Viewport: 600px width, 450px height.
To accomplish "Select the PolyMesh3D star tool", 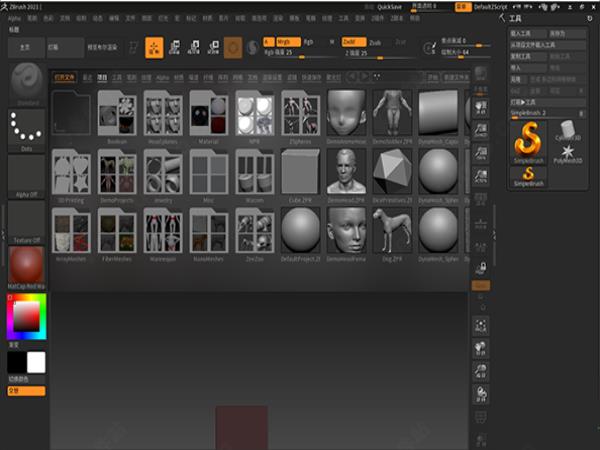I will click(568, 154).
